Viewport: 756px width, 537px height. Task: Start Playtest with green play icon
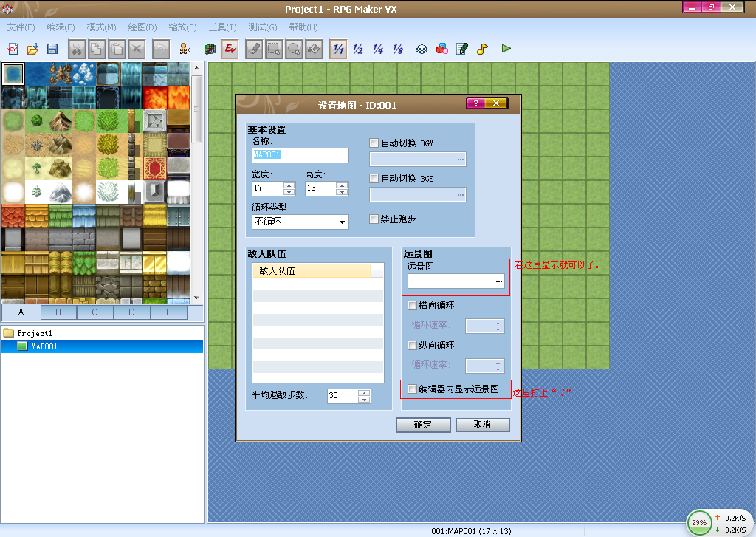click(x=506, y=49)
